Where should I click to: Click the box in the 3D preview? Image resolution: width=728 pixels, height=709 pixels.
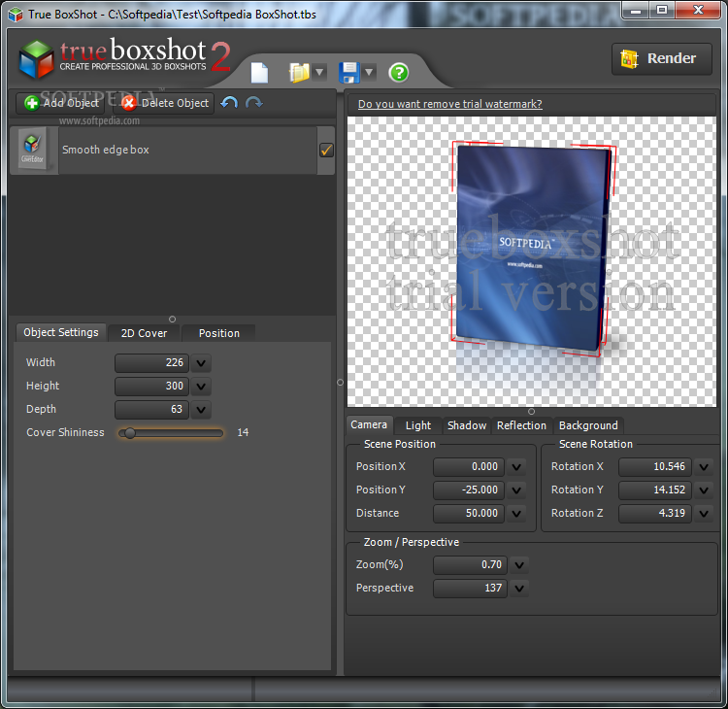point(532,248)
